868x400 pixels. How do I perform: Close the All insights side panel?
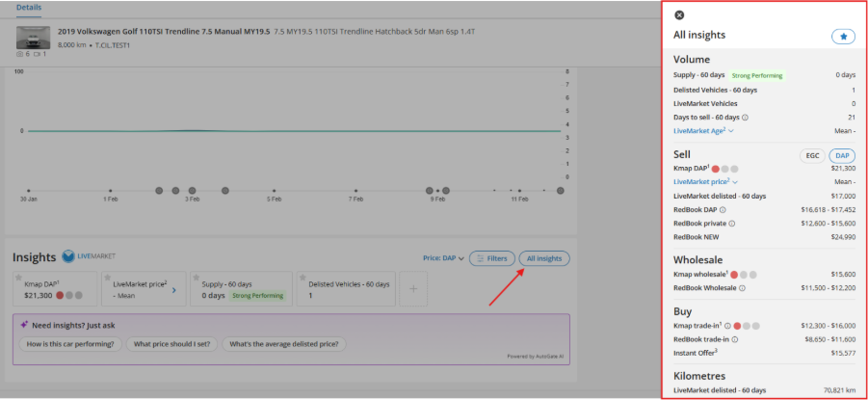point(679,15)
